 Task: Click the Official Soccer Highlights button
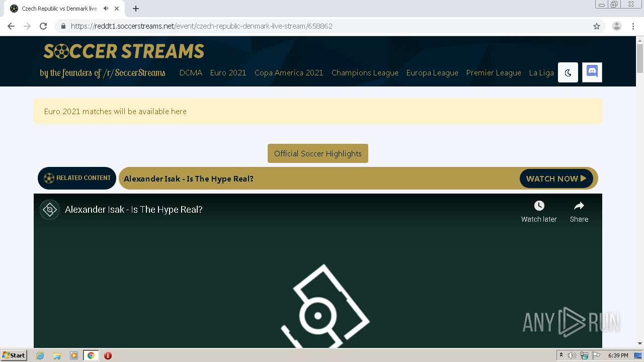(318, 153)
